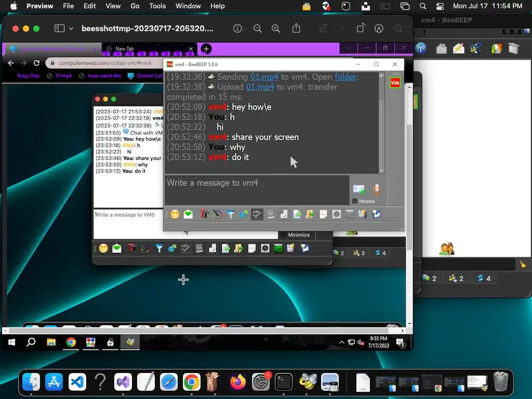Open the View menu in the menu bar

click(113, 6)
